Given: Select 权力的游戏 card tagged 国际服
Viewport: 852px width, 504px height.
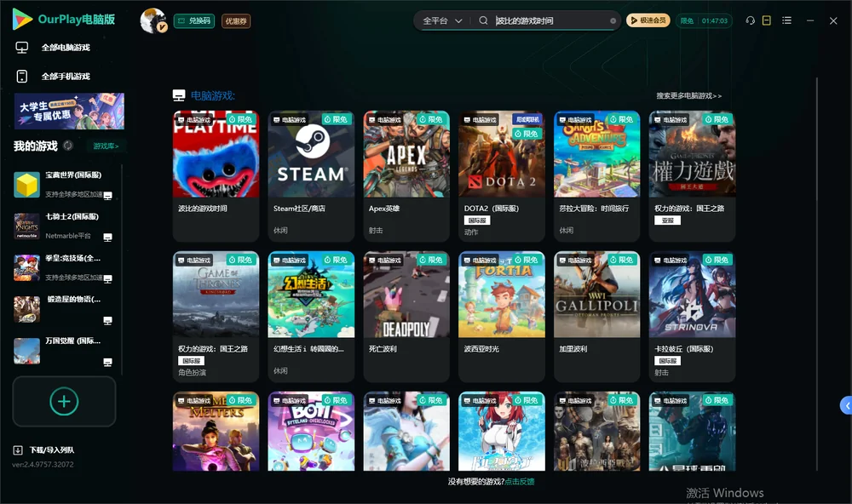Looking at the screenshot, I should pyautogui.click(x=216, y=317).
